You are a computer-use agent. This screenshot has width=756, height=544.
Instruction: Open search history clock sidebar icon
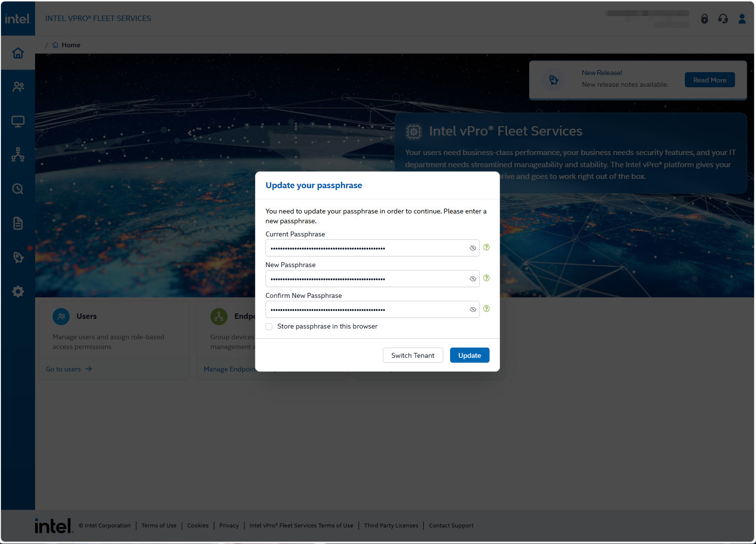tap(18, 189)
